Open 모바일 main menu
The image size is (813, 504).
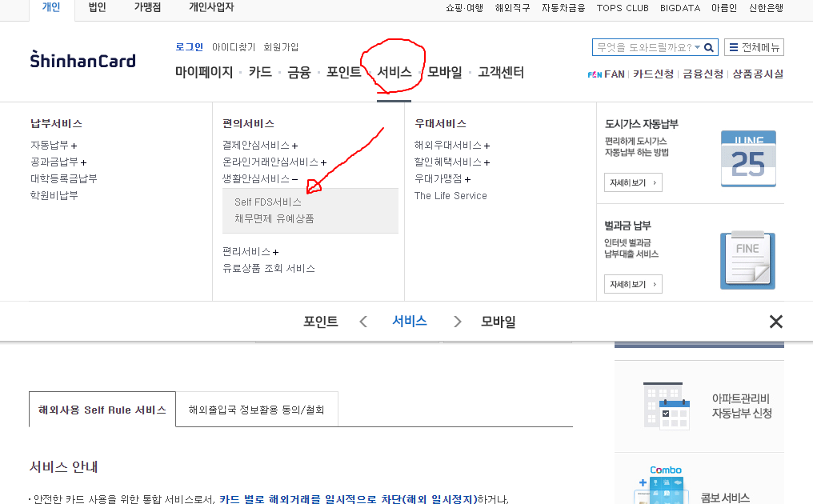[x=444, y=72]
